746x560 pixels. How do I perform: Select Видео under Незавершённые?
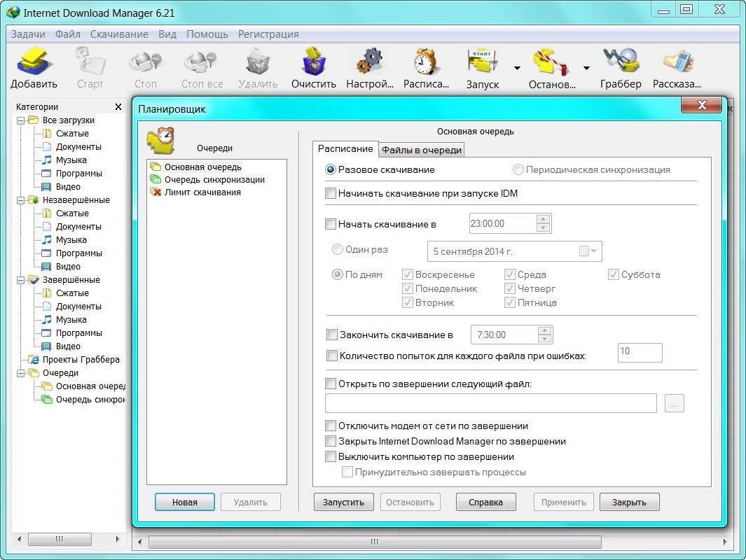(x=68, y=267)
